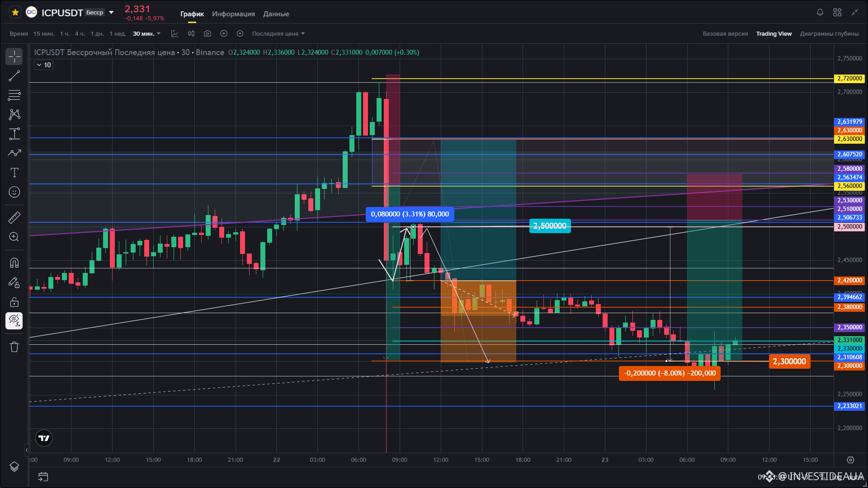Open the candlestick chart style icon
The image size is (868, 488).
tap(191, 34)
